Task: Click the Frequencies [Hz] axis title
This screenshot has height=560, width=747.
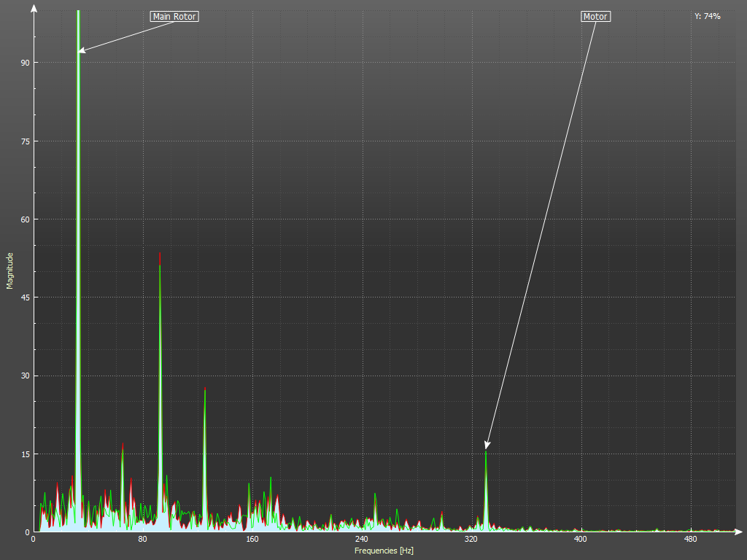Action: [384, 551]
